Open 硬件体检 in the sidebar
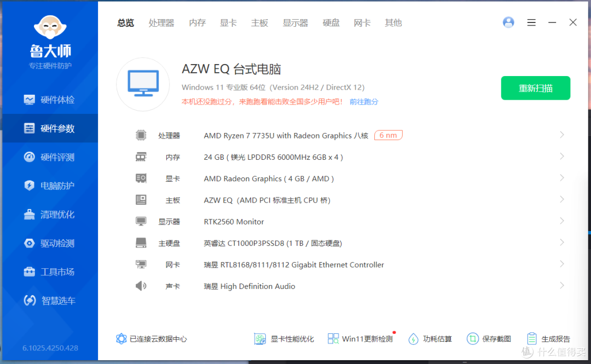 [x=49, y=100]
